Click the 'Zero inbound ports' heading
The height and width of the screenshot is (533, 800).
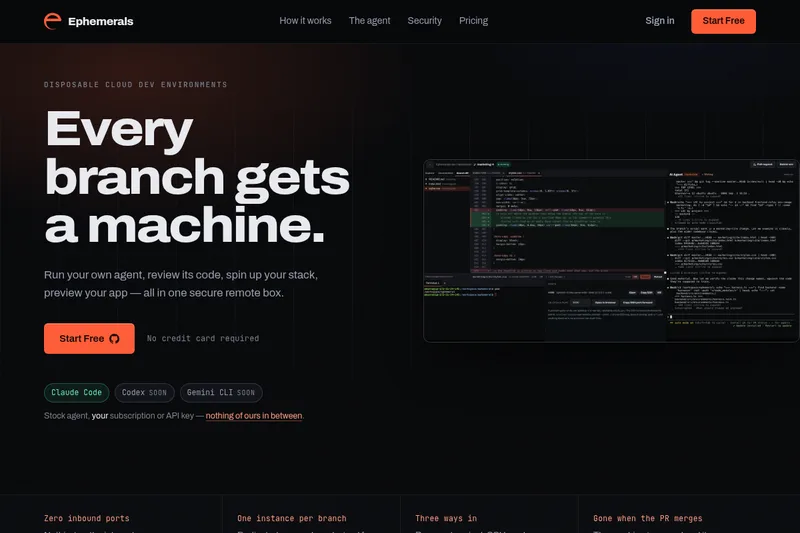(87, 518)
